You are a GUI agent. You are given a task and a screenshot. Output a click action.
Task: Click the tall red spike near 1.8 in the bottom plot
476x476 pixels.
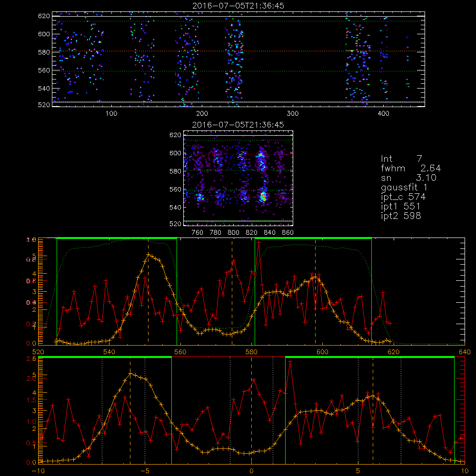tap(290, 361)
